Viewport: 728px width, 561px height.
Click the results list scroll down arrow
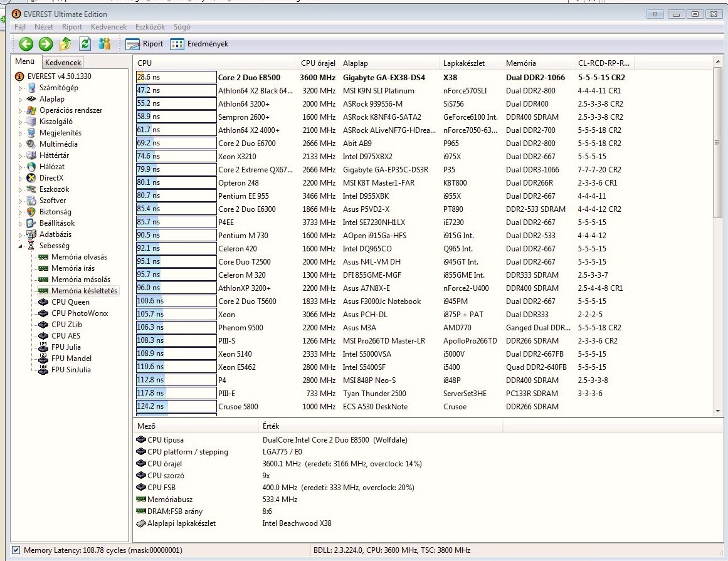[x=718, y=411]
